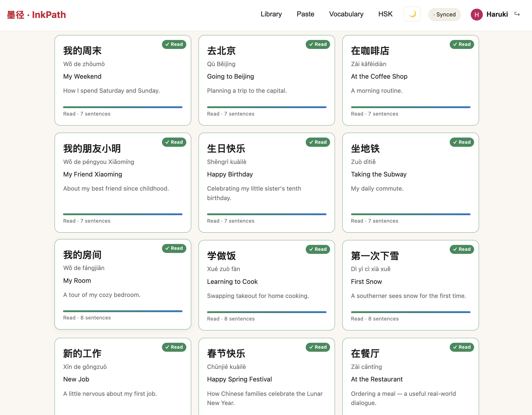Screen dimensions: 532x415
Task: Open the story titled 我的房间
Action: click(x=83, y=255)
